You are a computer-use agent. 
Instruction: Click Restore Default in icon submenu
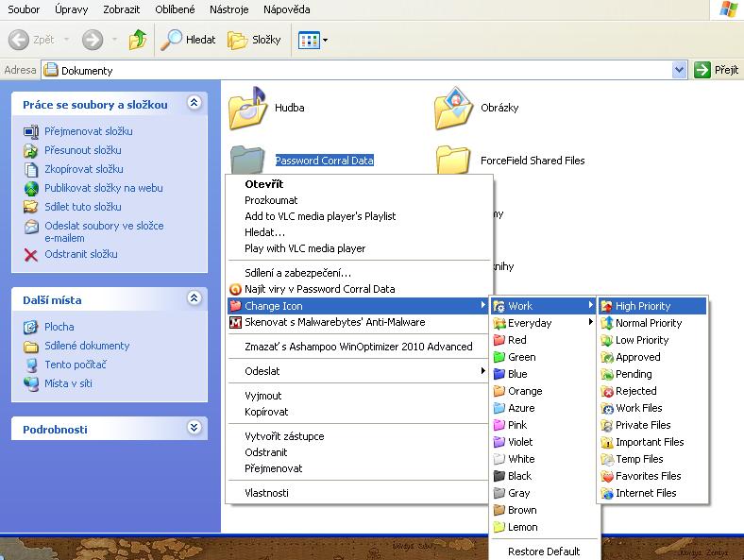(543, 552)
